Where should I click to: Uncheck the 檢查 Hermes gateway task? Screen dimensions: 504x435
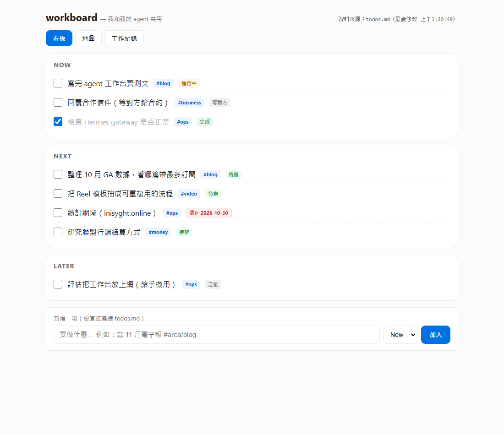click(x=58, y=122)
